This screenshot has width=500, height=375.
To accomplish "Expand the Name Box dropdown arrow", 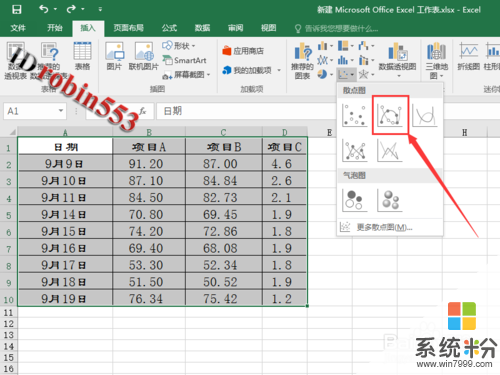I will click(x=61, y=110).
